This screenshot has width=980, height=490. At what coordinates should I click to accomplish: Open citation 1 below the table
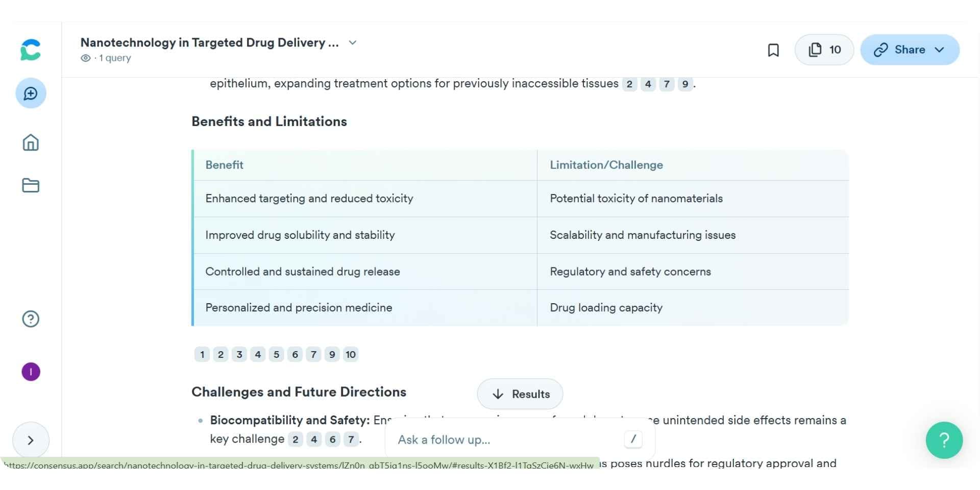coord(202,355)
